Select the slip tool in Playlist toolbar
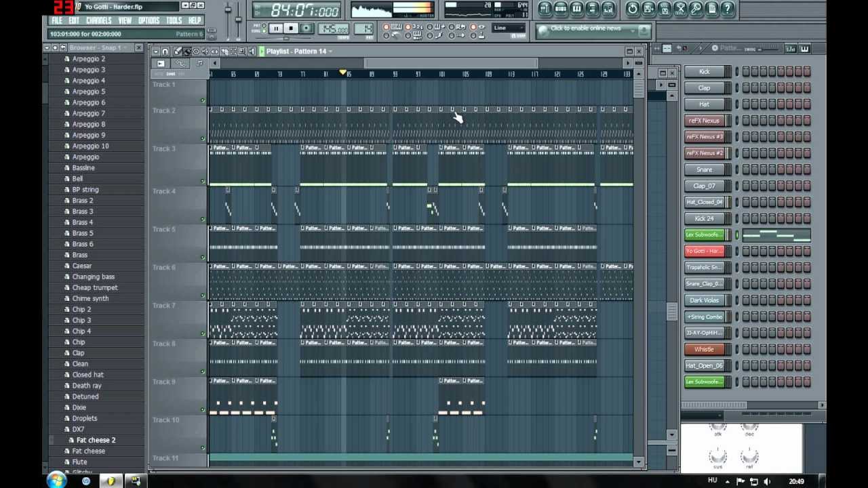868x488 pixels. (x=214, y=52)
